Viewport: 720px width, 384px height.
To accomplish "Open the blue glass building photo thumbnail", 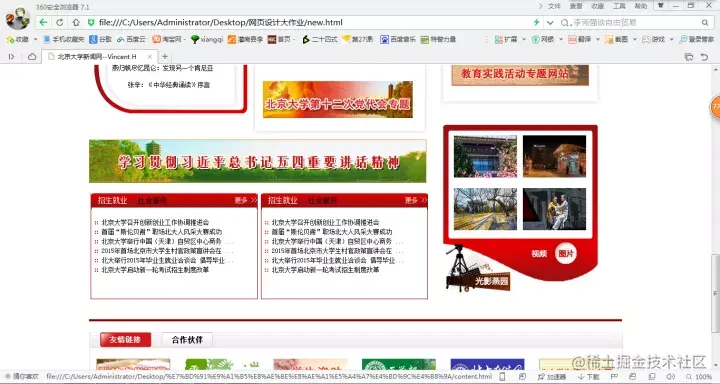I will tap(485, 156).
